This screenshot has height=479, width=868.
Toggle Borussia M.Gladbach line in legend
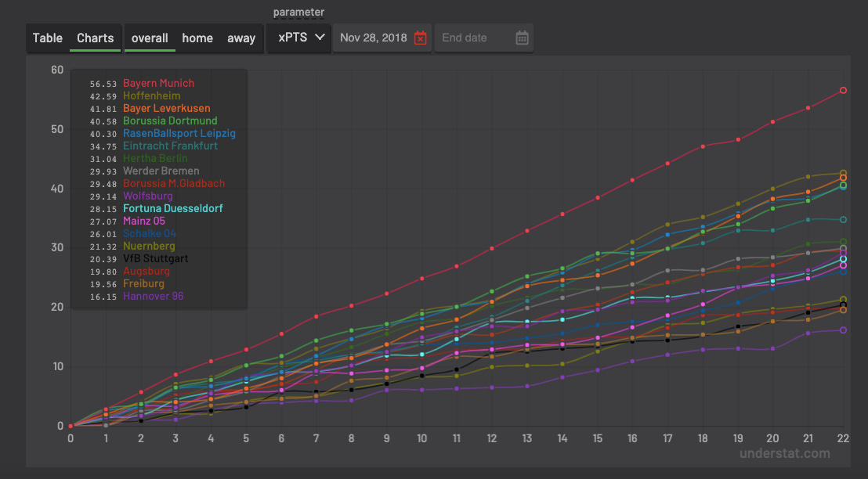coord(174,183)
